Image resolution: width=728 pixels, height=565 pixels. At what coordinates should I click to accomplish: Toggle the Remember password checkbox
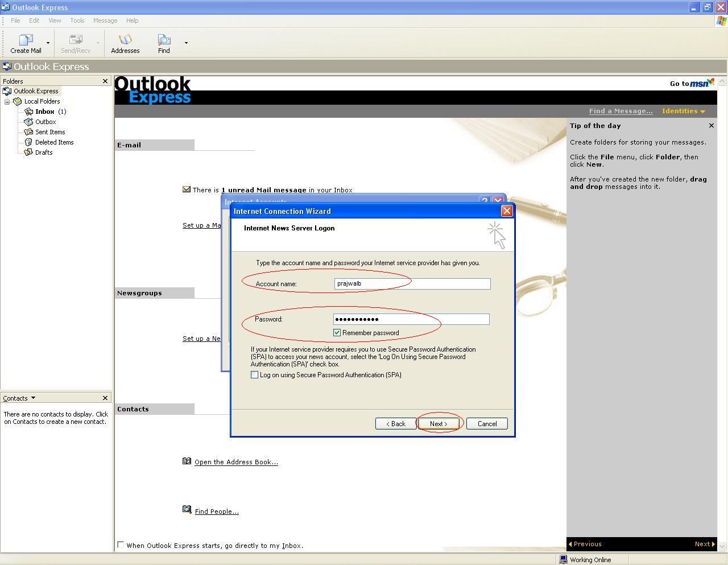pyautogui.click(x=337, y=333)
